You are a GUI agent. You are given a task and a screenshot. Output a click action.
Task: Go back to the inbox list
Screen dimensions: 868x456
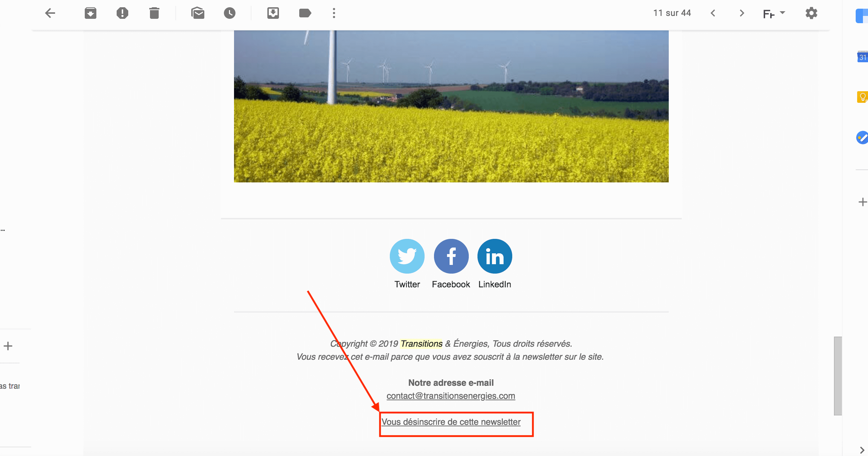point(50,13)
